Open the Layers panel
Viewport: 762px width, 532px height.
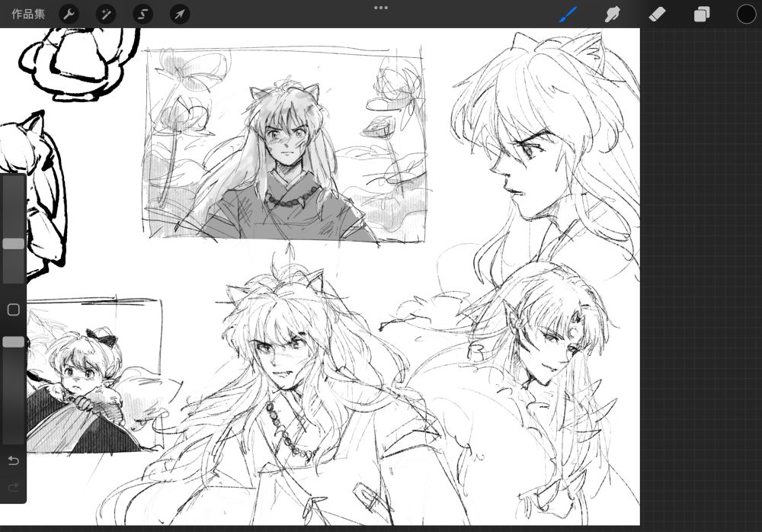702,14
